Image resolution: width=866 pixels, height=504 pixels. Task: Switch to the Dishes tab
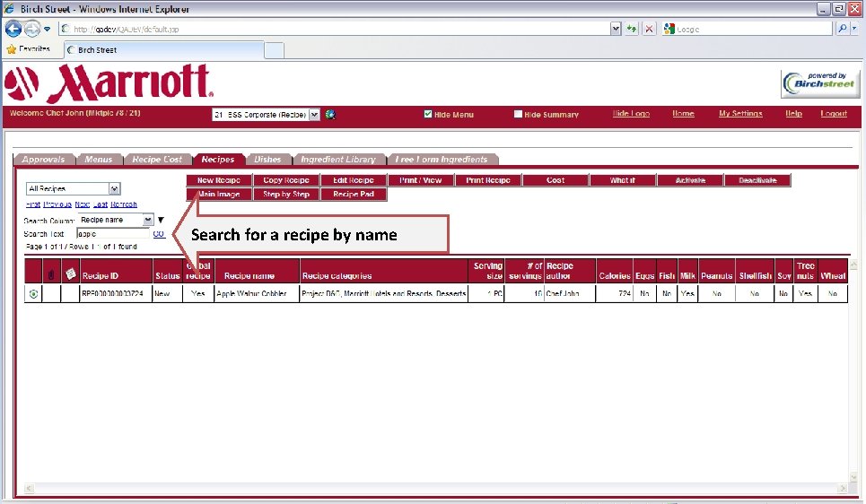[267, 159]
